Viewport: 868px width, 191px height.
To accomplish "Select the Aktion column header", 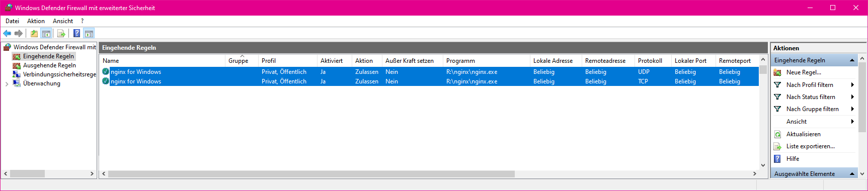I will (367, 61).
